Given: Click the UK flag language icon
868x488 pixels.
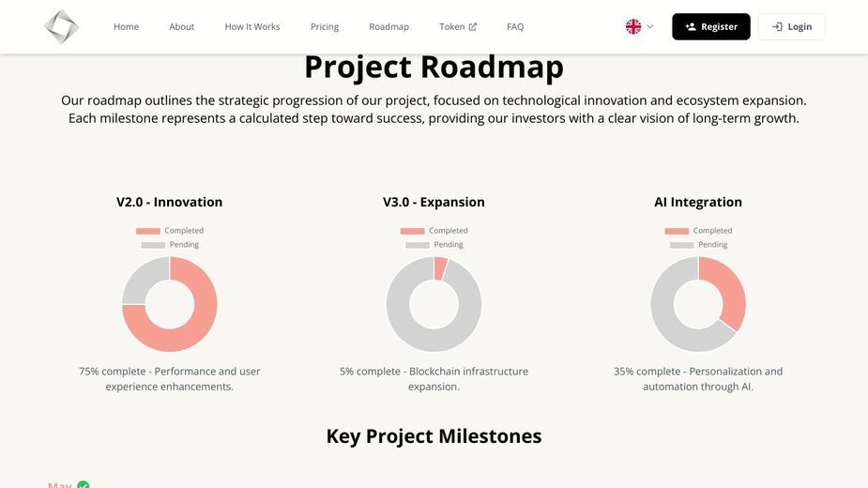Looking at the screenshot, I should pyautogui.click(x=633, y=26).
